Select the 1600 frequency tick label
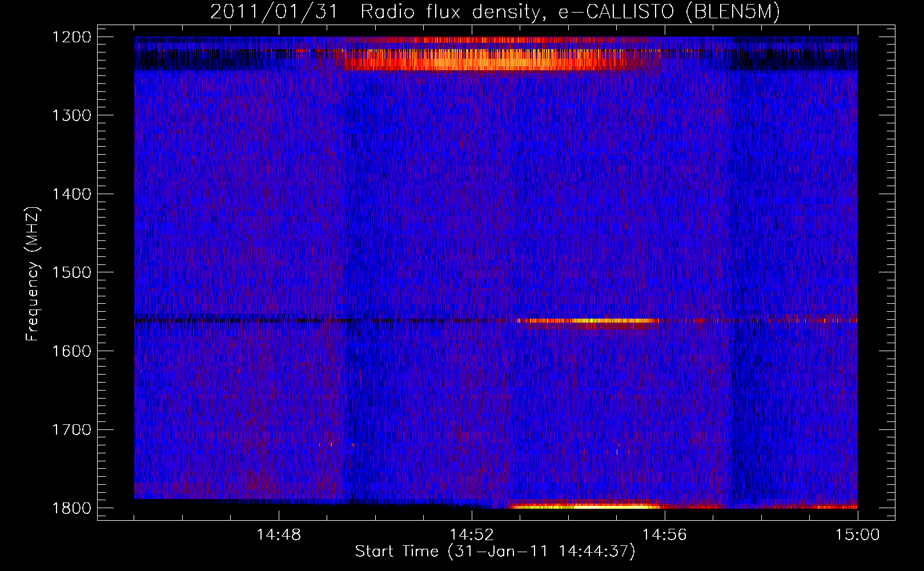The width and height of the screenshot is (924, 571). (x=72, y=351)
